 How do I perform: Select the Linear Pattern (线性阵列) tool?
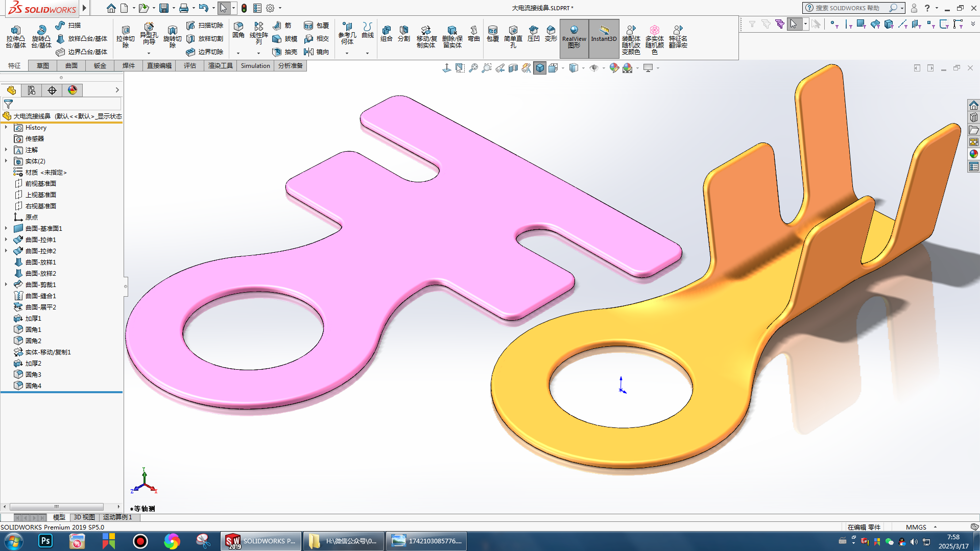pyautogui.click(x=258, y=33)
